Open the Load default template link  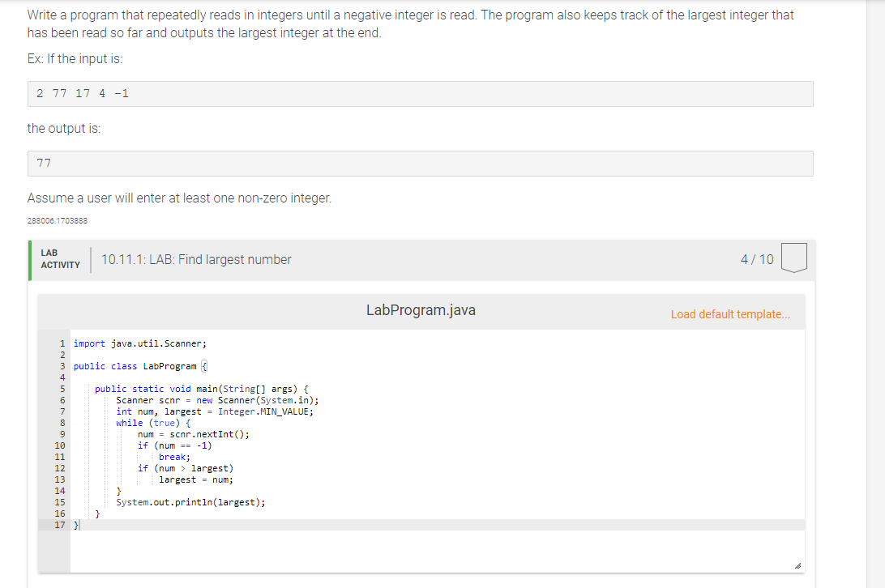click(x=730, y=314)
